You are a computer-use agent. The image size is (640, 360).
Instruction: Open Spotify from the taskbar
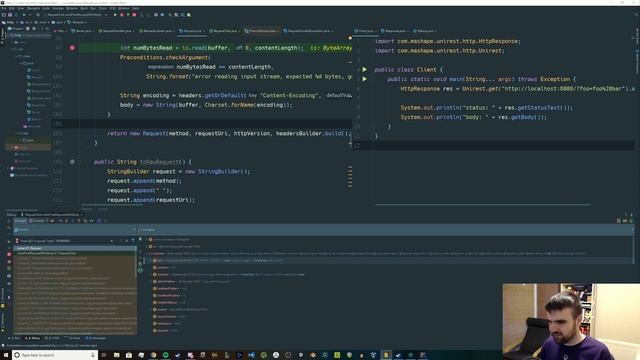click(x=165, y=355)
